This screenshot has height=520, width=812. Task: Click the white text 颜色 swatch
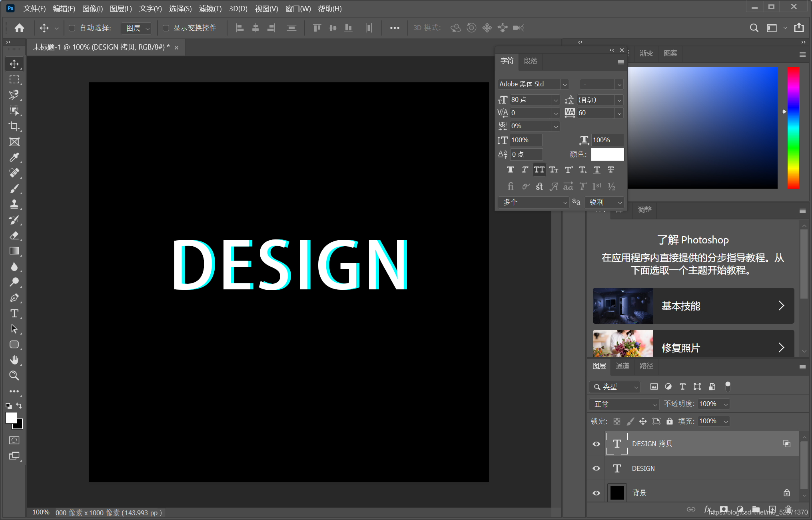[x=607, y=154]
